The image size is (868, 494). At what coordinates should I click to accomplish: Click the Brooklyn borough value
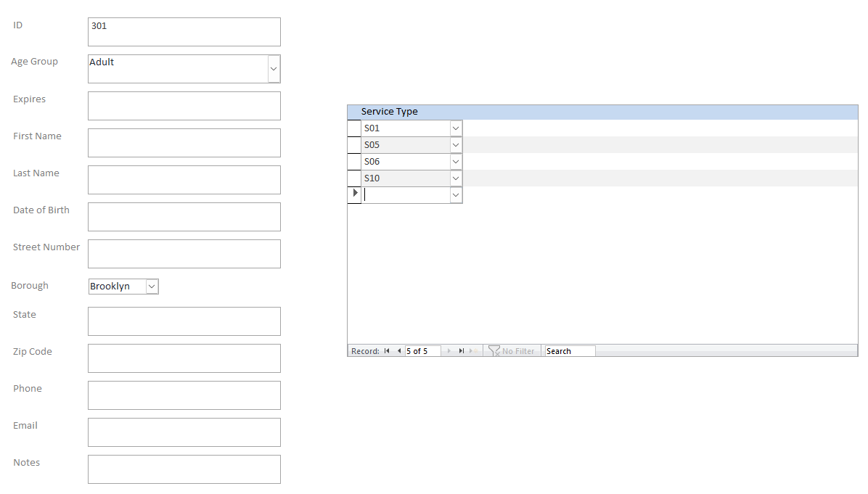(x=110, y=286)
